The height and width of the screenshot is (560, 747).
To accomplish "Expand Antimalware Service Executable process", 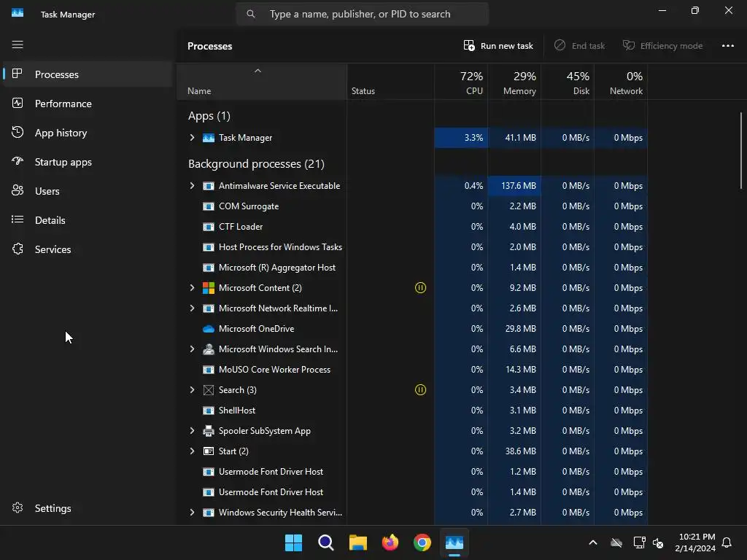I will (x=192, y=186).
